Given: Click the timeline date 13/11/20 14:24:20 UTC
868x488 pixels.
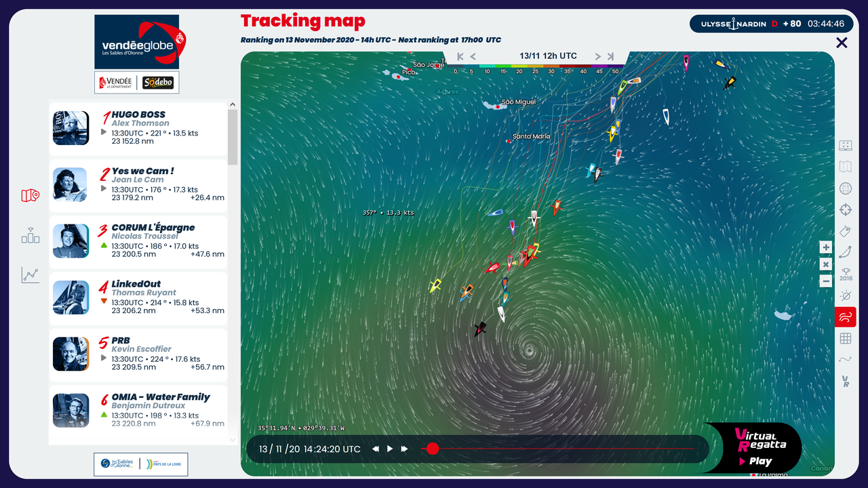Looking at the screenshot, I should 309,449.
